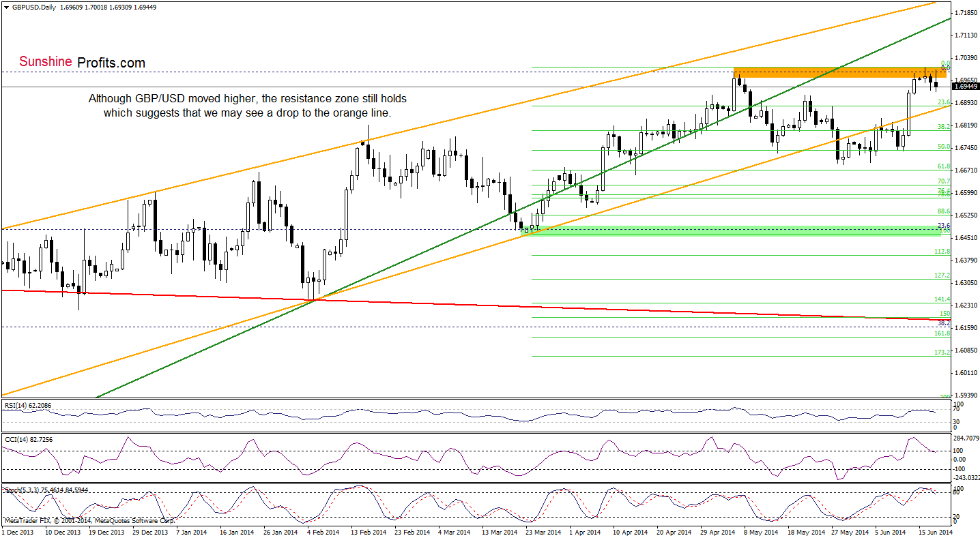
Task: Select the 127.2 Fibonacci level label
Action: (942, 275)
